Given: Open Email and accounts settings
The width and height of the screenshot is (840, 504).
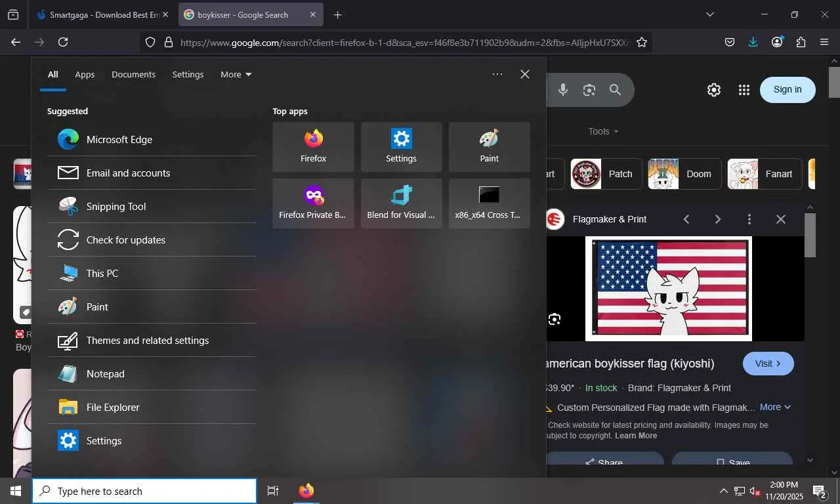Looking at the screenshot, I should 152,173.
